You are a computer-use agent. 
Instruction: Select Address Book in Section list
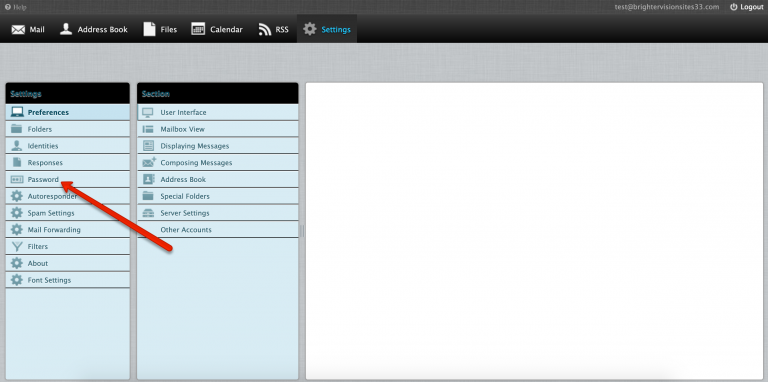217,179
